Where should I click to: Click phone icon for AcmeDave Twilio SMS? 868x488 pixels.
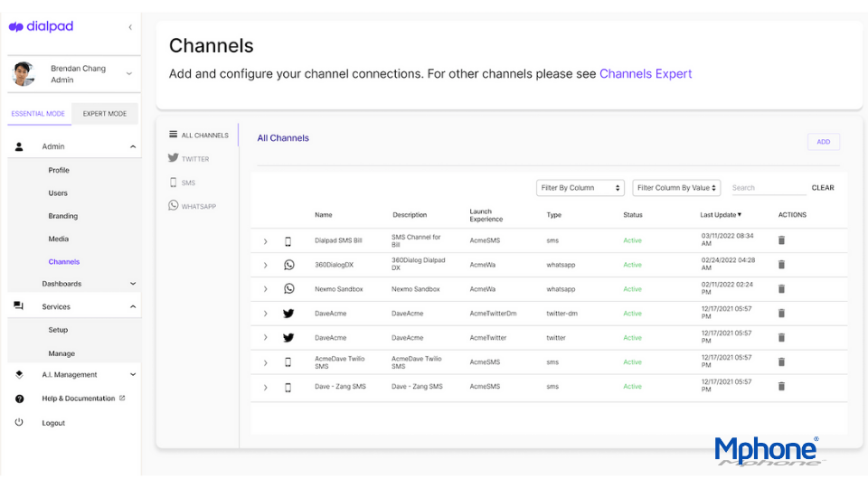pos(288,362)
